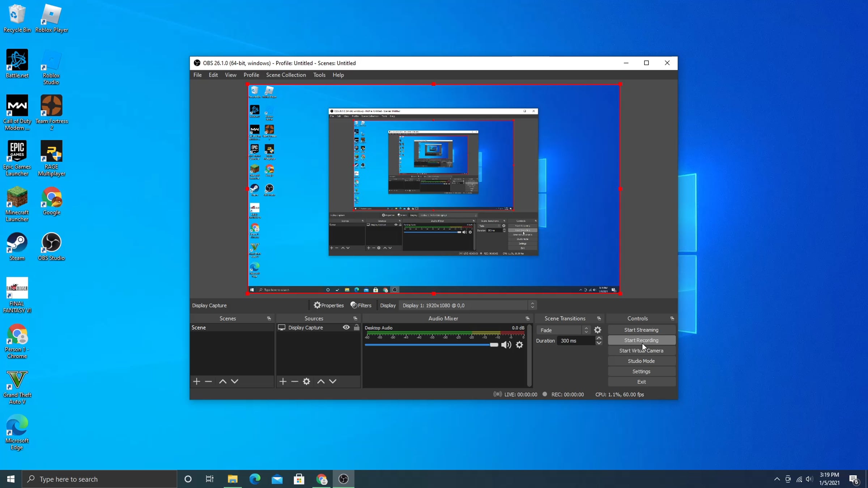This screenshot has height=488, width=868.
Task: Open the View menu
Action: coord(231,75)
